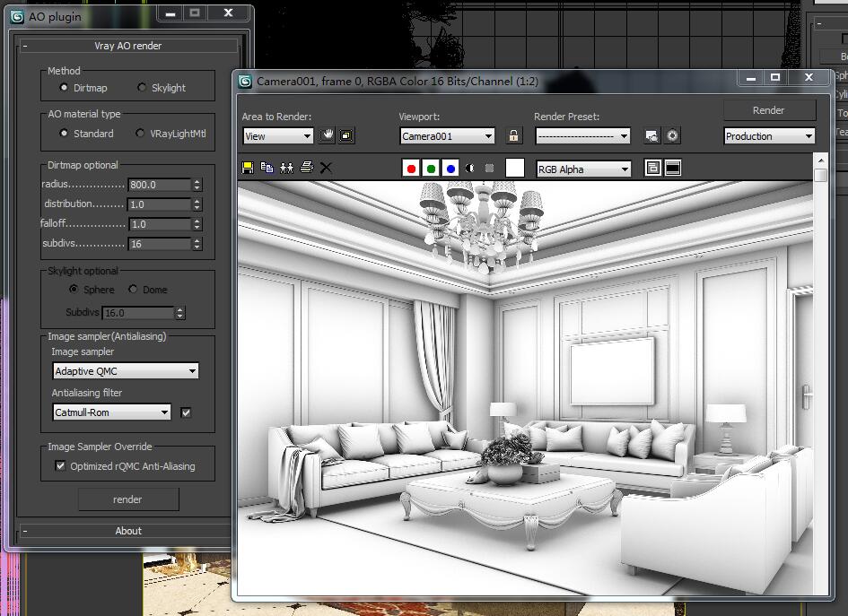Open the render setup icon
848x616 pixels.
(x=652, y=135)
